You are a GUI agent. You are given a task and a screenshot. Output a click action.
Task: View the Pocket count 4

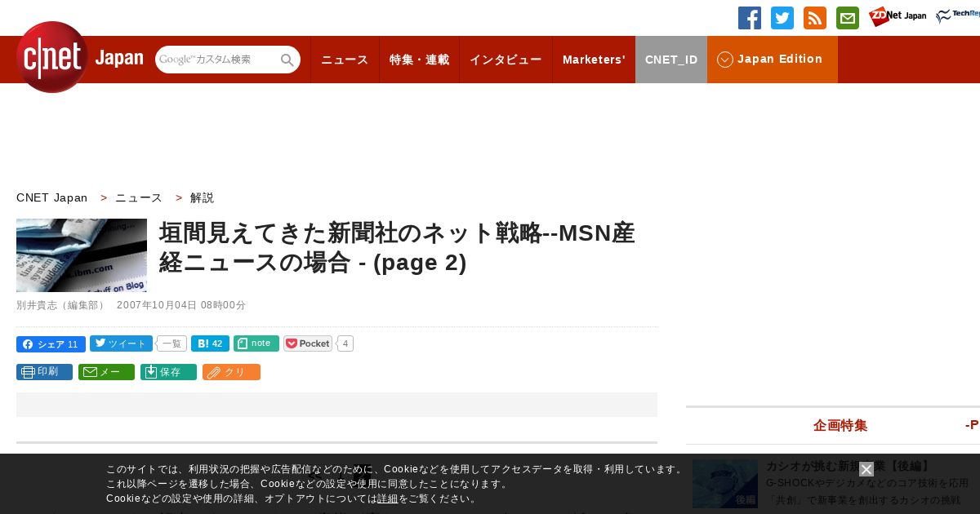[345, 343]
